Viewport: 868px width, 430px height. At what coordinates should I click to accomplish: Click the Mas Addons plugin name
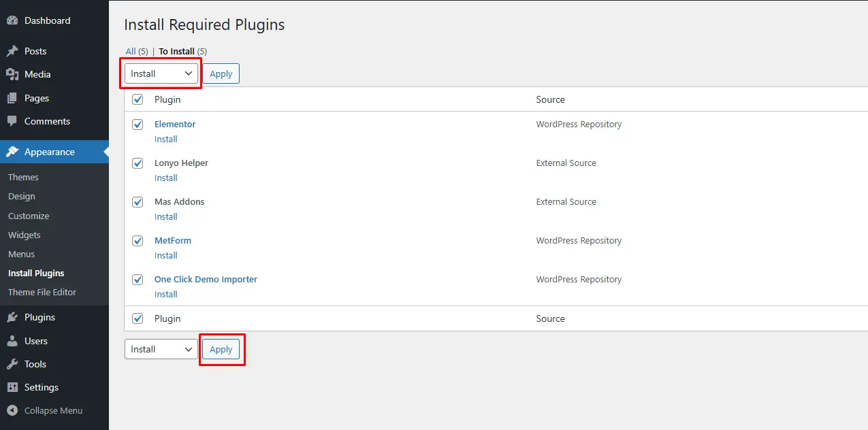pyautogui.click(x=179, y=201)
